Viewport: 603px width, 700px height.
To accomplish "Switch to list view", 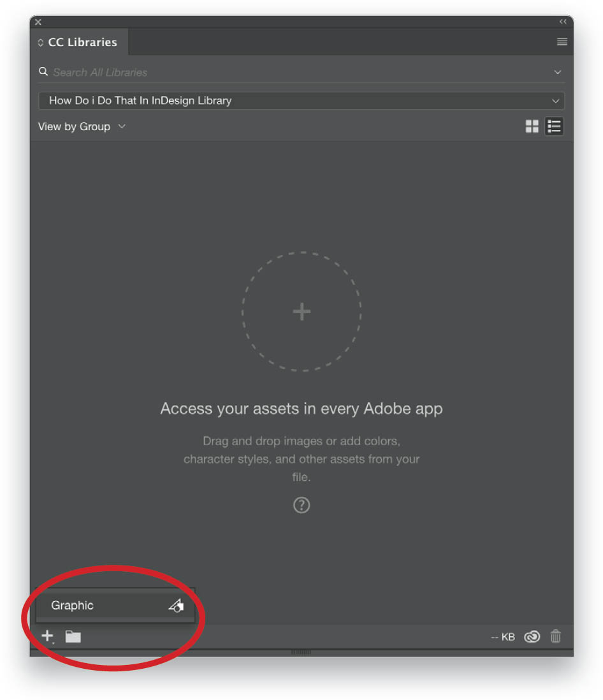I will tap(555, 126).
